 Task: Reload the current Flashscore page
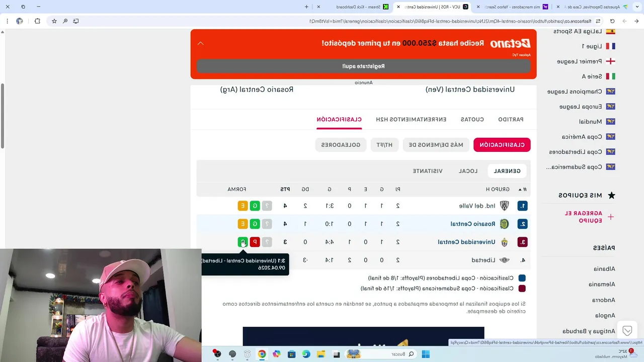[612, 21]
